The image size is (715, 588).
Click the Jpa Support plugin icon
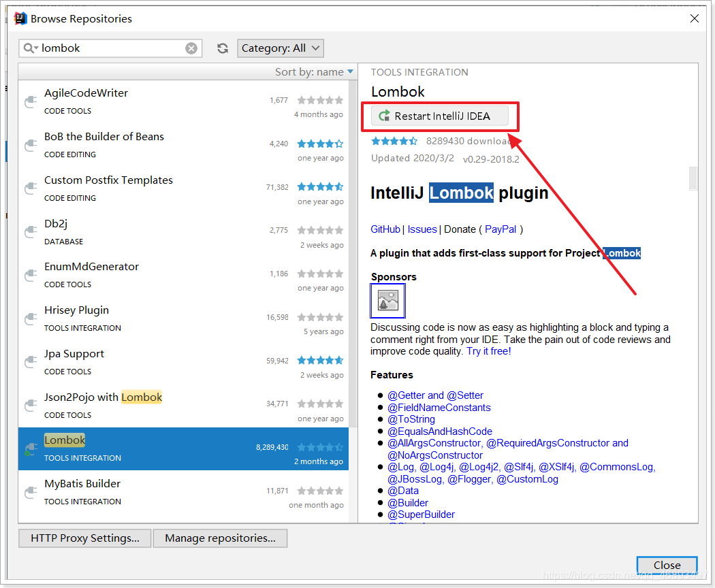pos(31,362)
